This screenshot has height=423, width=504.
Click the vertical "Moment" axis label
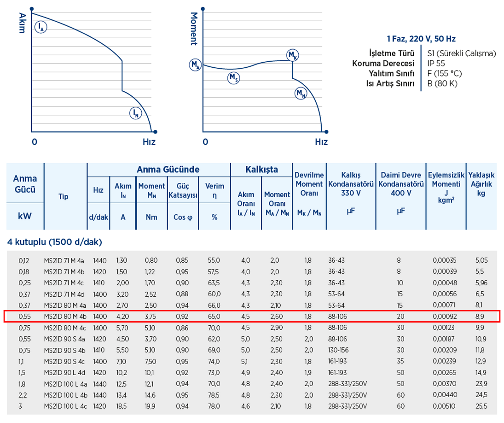194,29
